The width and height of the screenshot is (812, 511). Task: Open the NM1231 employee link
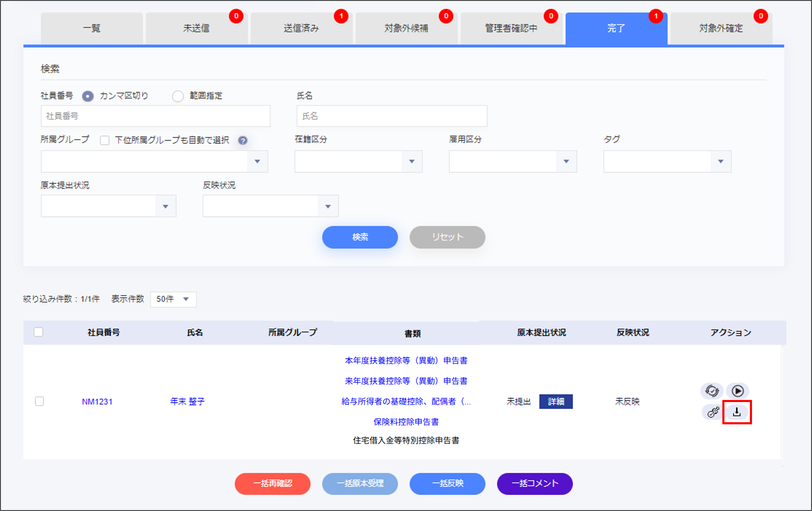coord(98,401)
